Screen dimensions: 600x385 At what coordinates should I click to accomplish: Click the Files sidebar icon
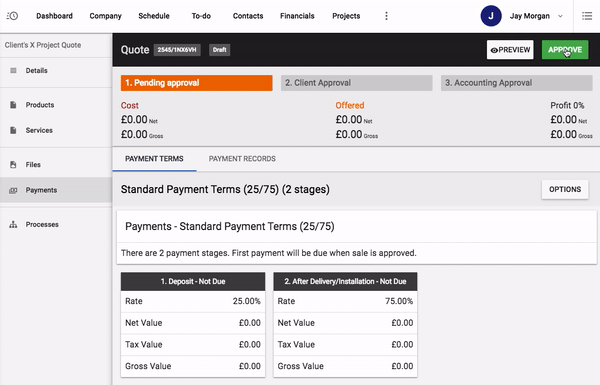point(13,165)
